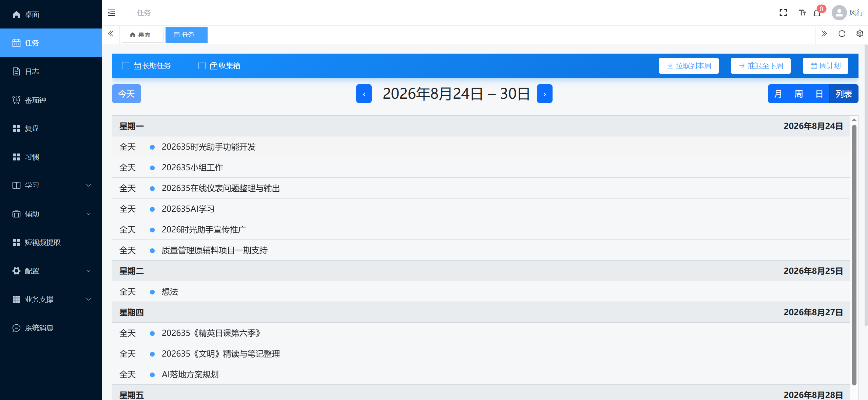Open 习惯 in the sidebar
This screenshot has height=400, width=868.
[x=51, y=157]
